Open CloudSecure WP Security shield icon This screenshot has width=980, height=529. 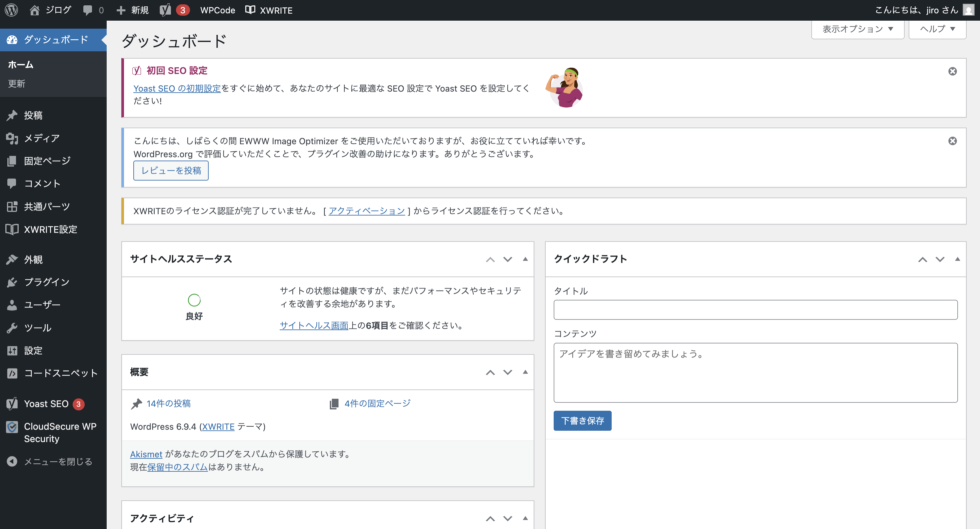(x=12, y=427)
